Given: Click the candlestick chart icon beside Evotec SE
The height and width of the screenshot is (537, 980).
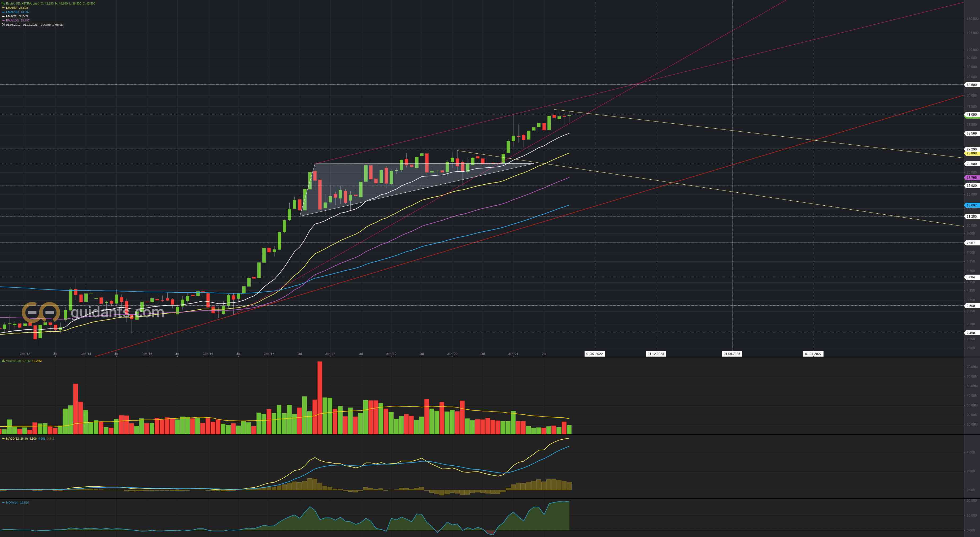Looking at the screenshot, I should tap(3, 3).
